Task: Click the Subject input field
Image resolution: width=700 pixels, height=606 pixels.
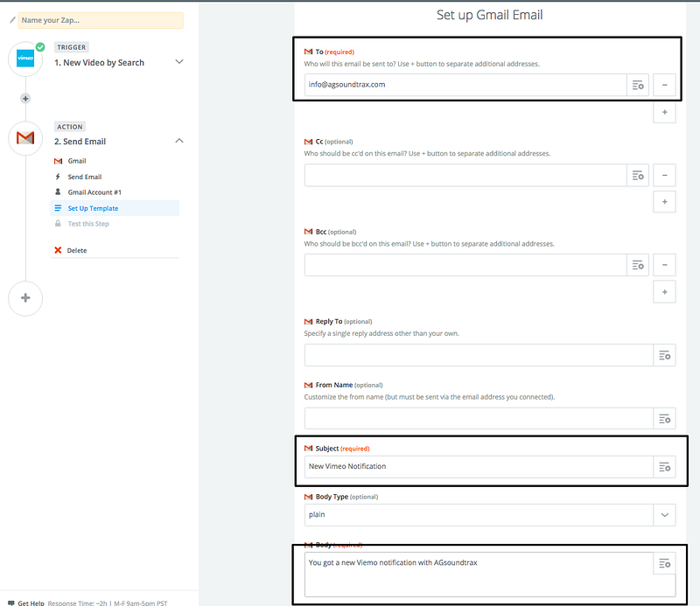Action: pos(479,467)
